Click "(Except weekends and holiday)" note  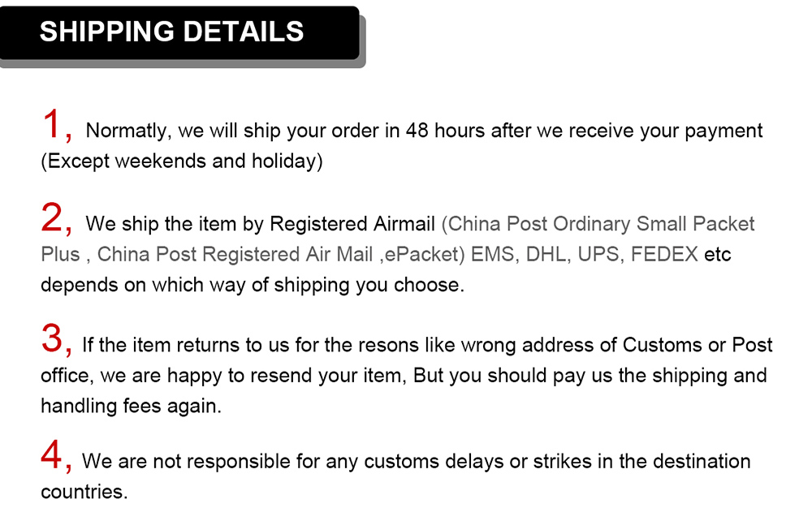(x=182, y=161)
